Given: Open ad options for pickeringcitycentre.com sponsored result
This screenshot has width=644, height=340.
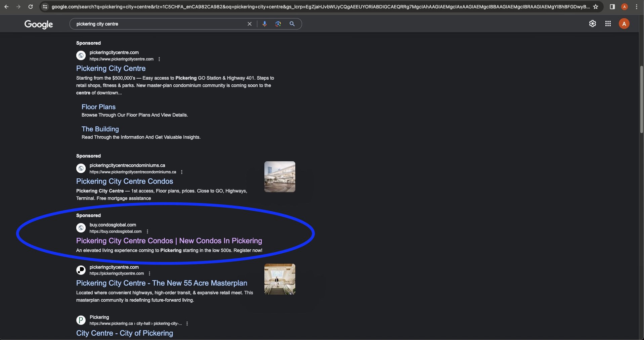Looking at the screenshot, I should pos(159,59).
